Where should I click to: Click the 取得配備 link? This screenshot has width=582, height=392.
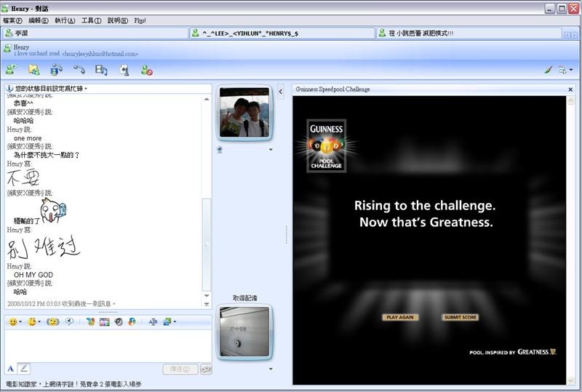pyautogui.click(x=244, y=298)
